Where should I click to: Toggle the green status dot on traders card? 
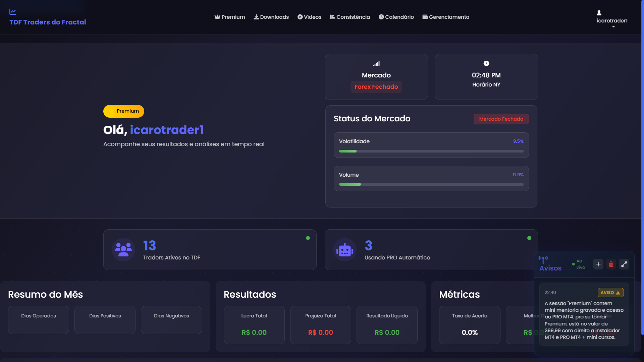click(308, 238)
